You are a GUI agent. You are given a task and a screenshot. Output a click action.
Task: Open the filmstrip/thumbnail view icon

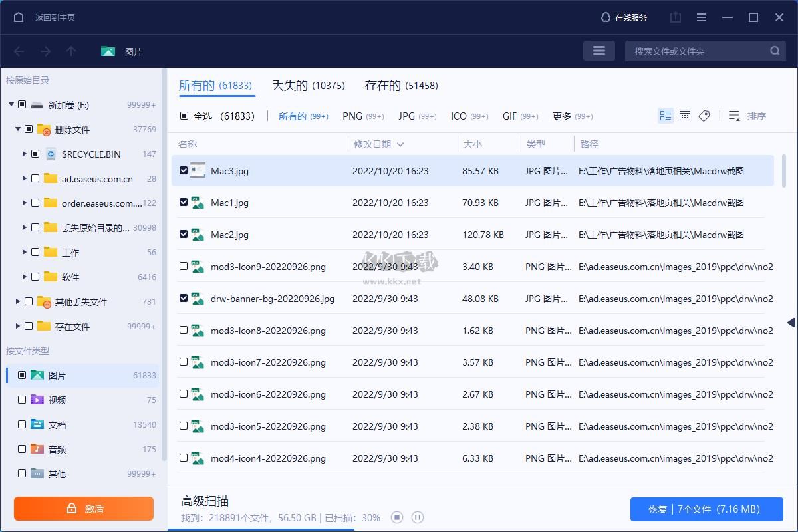coord(685,116)
